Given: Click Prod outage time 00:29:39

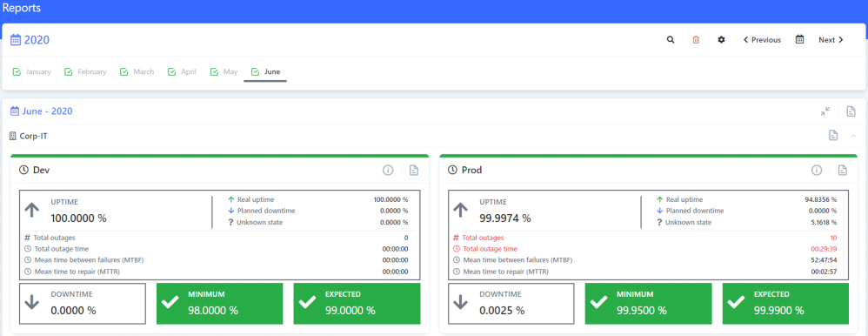Looking at the screenshot, I should (x=824, y=249).
